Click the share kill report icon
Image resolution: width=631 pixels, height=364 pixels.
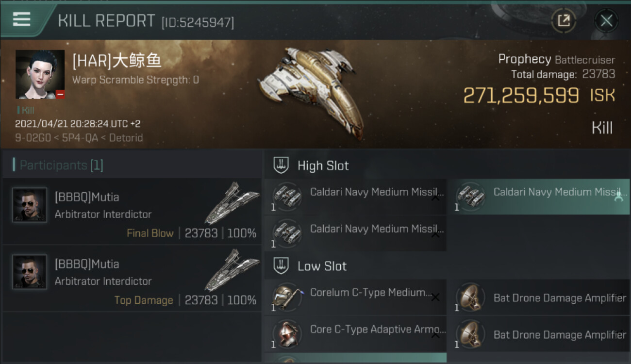[563, 21]
